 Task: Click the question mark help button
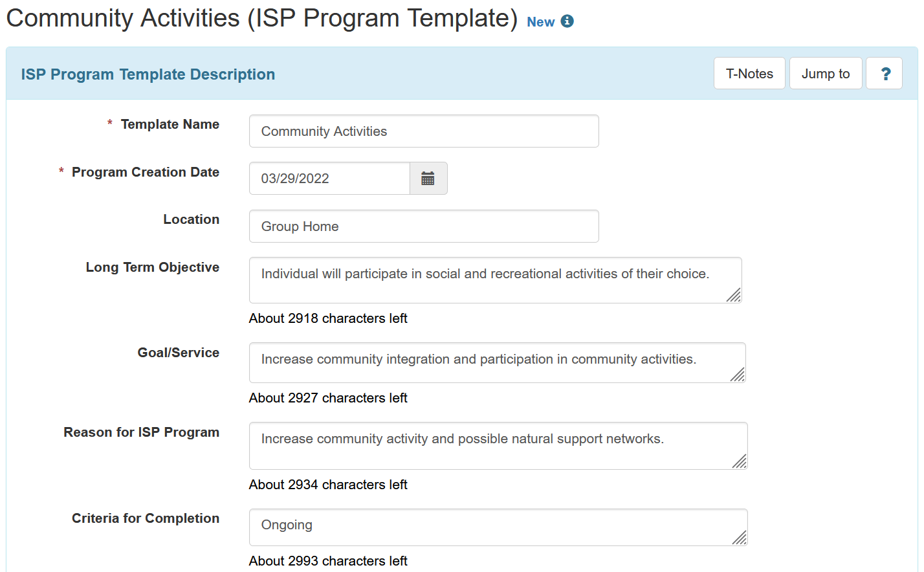click(x=884, y=74)
